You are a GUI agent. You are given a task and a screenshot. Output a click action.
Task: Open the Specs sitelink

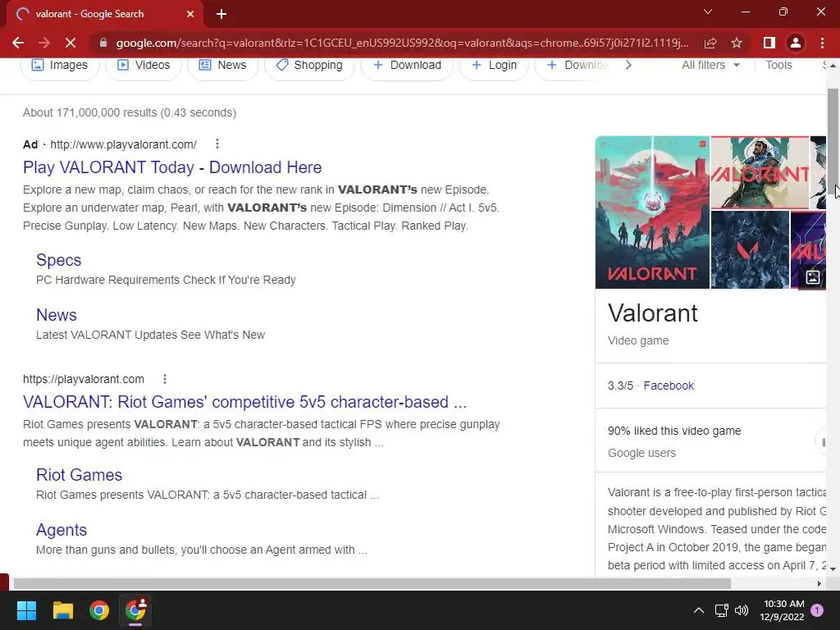click(58, 260)
